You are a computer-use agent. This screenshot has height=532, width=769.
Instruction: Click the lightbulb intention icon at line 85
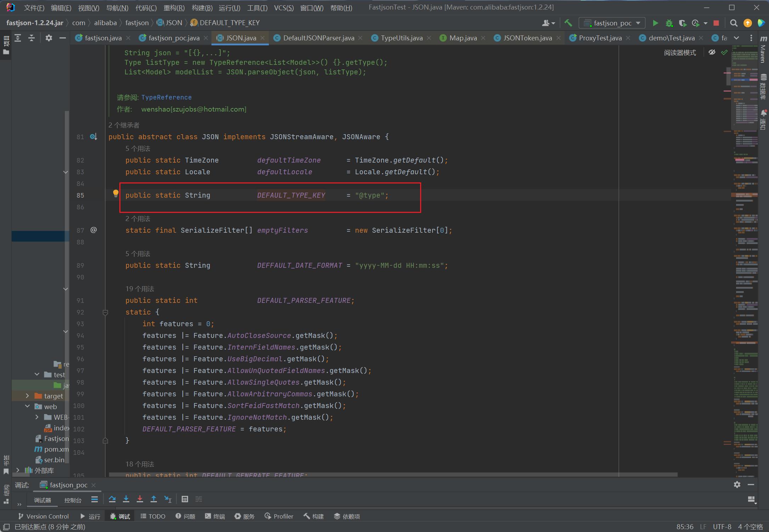[115, 193]
